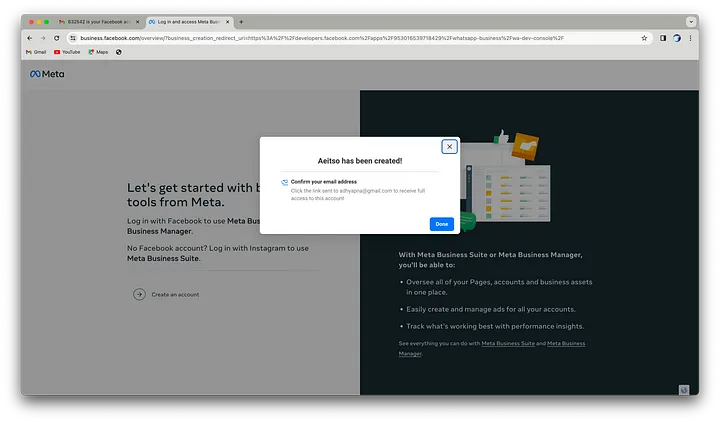The image size is (720, 423).
Task: Open the Meta Business Suite link
Action: point(508,343)
